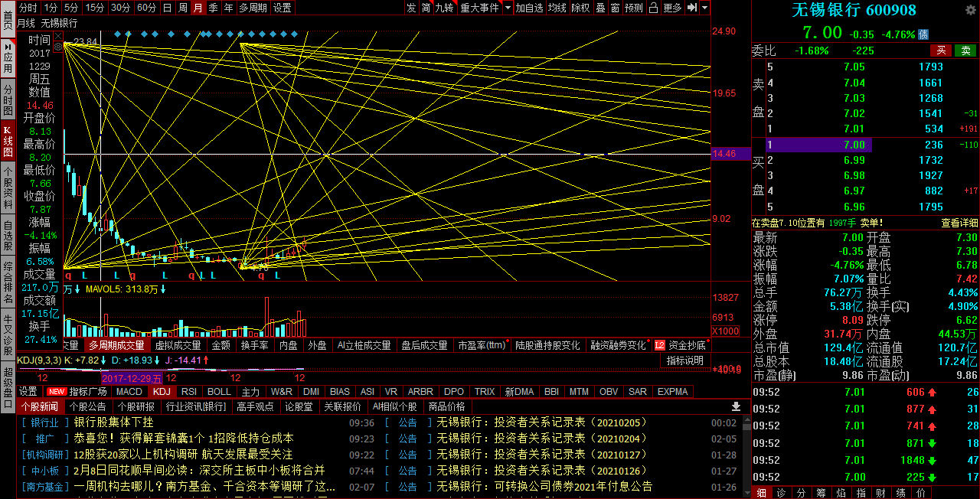Click the 指标说明 button
Viewport: 980px width, 499px height.
[684, 360]
